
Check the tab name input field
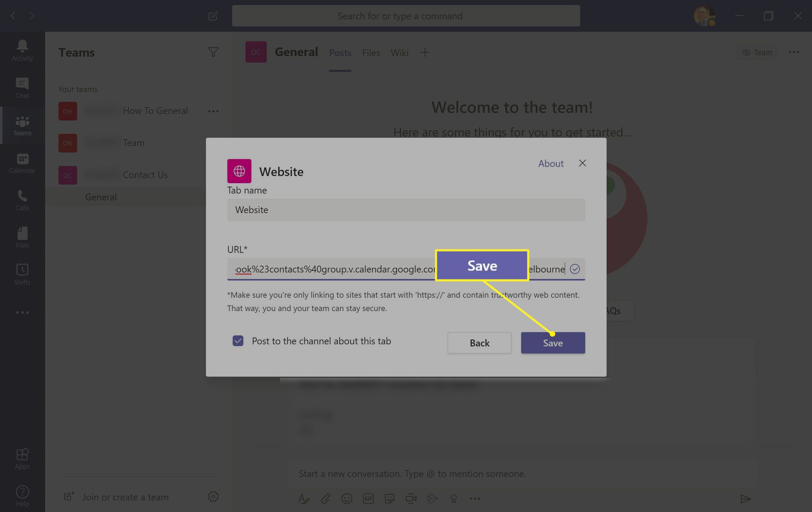[x=406, y=209]
